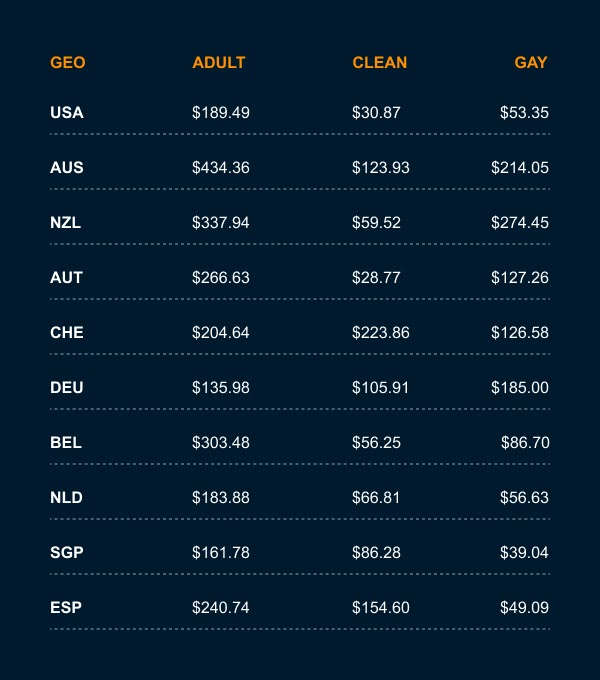Select the $185.00 value in DEU row
Screen dimensions: 600x680
pyautogui.click(x=520, y=387)
